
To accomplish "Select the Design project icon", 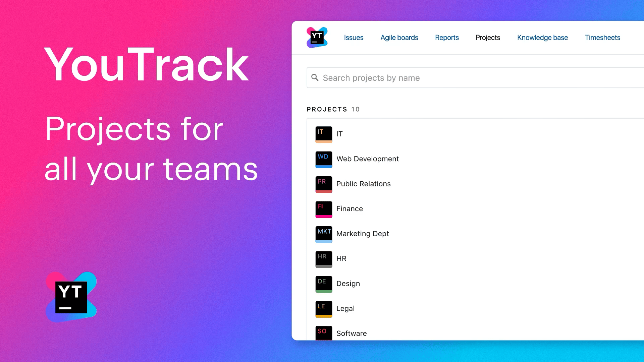I will click(323, 284).
